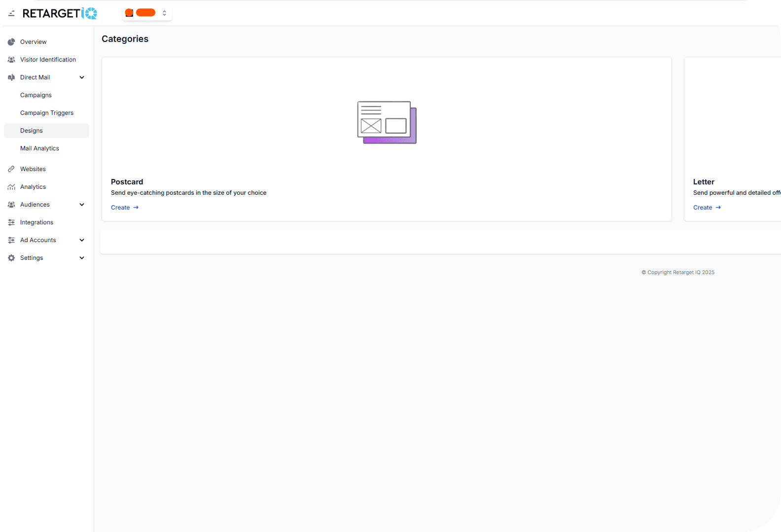781x532 pixels.
Task: Expand the Settings submenu chevron
Action: coord(82,258)
